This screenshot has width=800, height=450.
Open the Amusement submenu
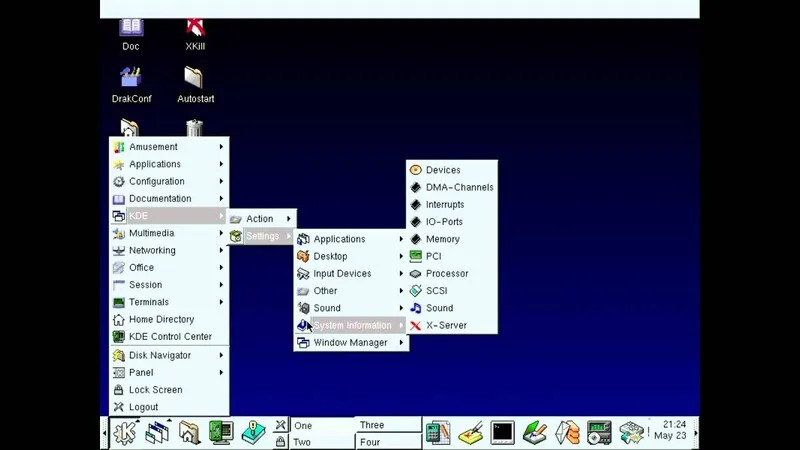(x=169, y=147)
